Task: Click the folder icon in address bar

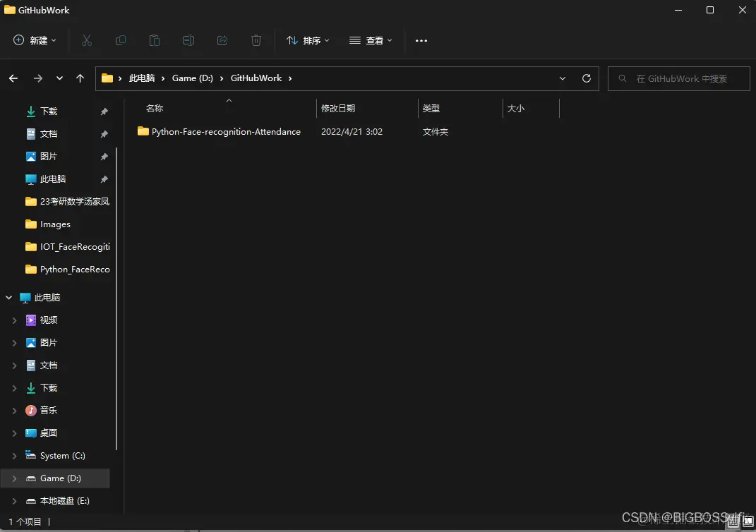Action: pyautogui.click(x=107, y=78)
